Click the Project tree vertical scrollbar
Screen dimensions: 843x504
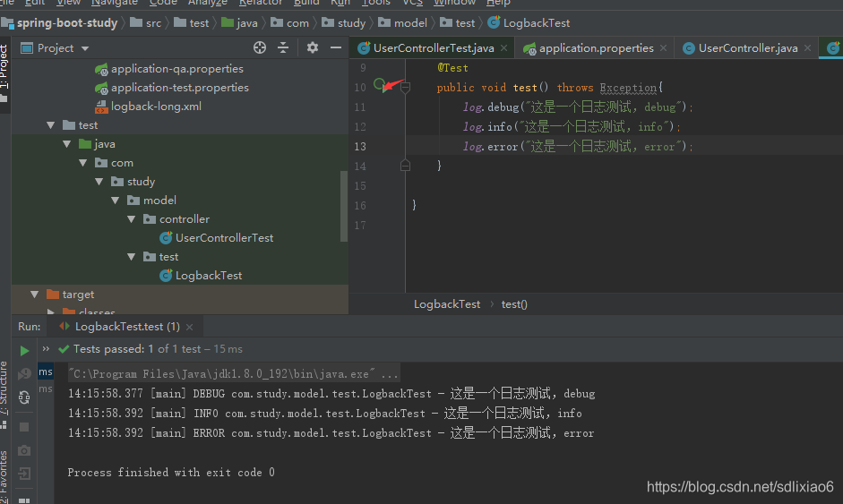(x=344, y=205)
